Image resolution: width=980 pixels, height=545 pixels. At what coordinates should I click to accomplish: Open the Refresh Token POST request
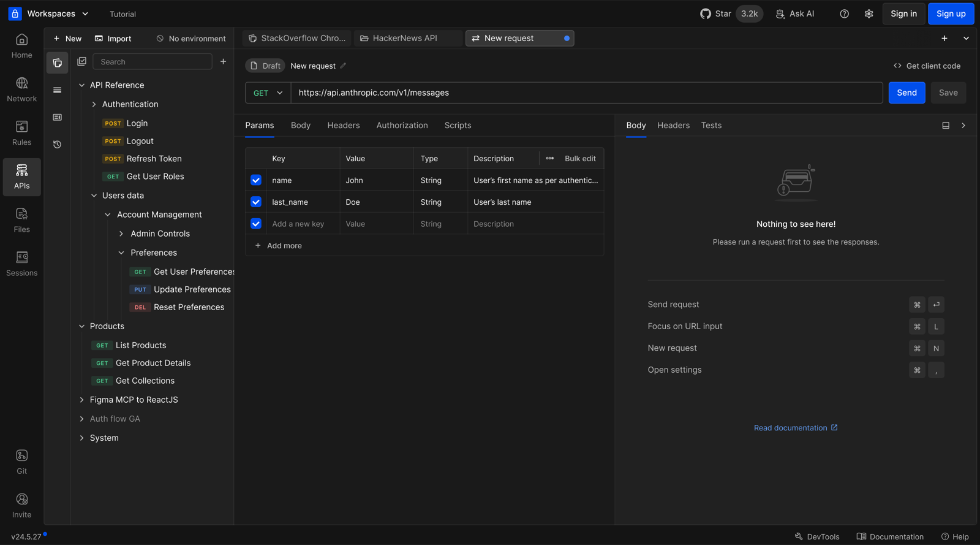pyautogui.click(x=142, y=159)
